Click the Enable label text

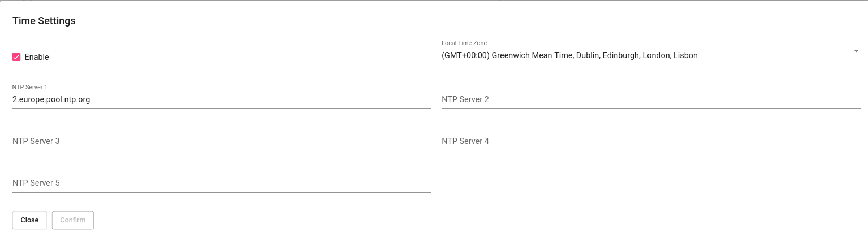(x=37, y=57)
